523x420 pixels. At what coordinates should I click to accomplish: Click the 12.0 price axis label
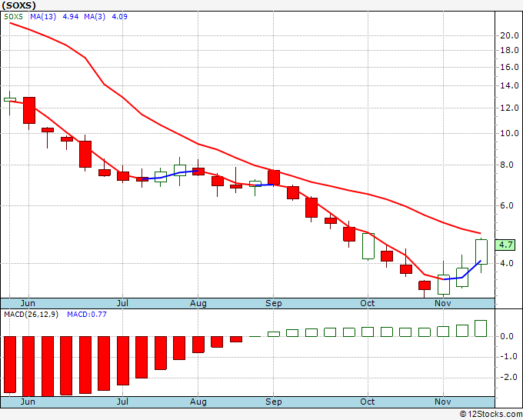pos(509,108)
